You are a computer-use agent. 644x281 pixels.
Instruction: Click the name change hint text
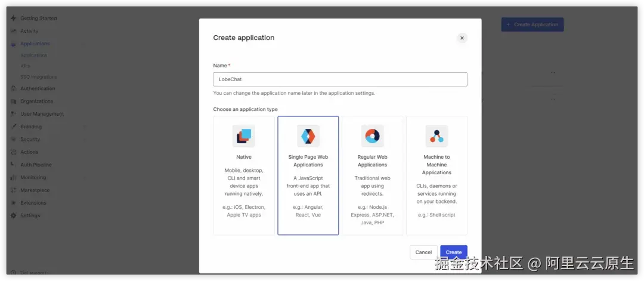click(x=294, y=93)
